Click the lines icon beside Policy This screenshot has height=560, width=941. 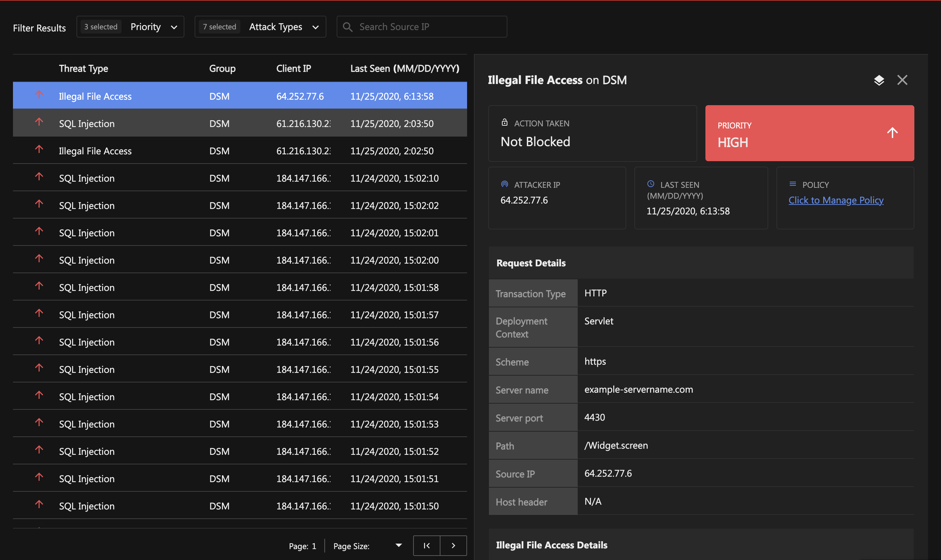click(x=793, y=184)
